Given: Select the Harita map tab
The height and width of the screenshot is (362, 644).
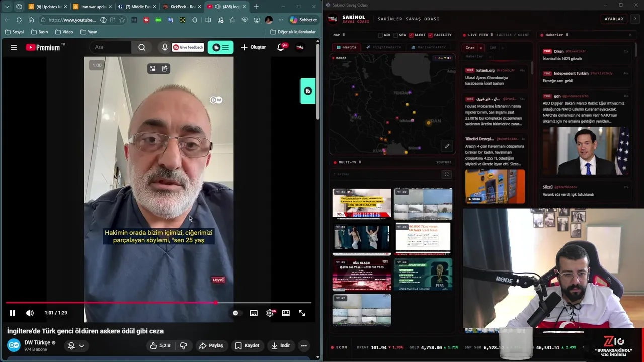Looking at the screenshot, I should 347,47.
